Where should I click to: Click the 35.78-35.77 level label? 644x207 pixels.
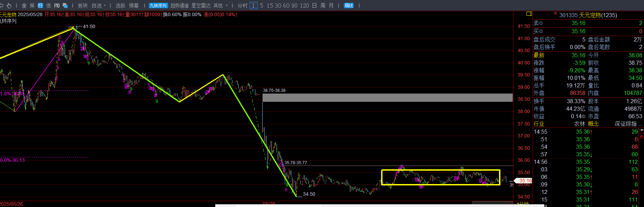296,162
